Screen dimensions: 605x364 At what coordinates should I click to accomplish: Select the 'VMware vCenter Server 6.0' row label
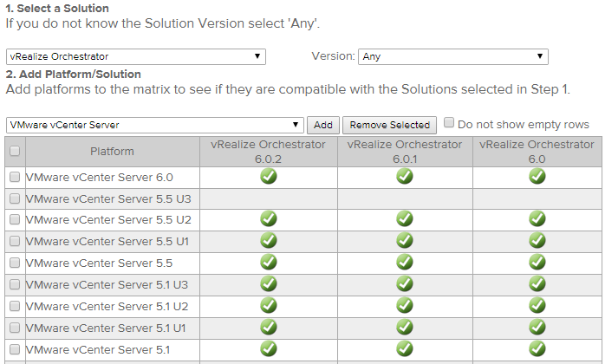(99, 178)
